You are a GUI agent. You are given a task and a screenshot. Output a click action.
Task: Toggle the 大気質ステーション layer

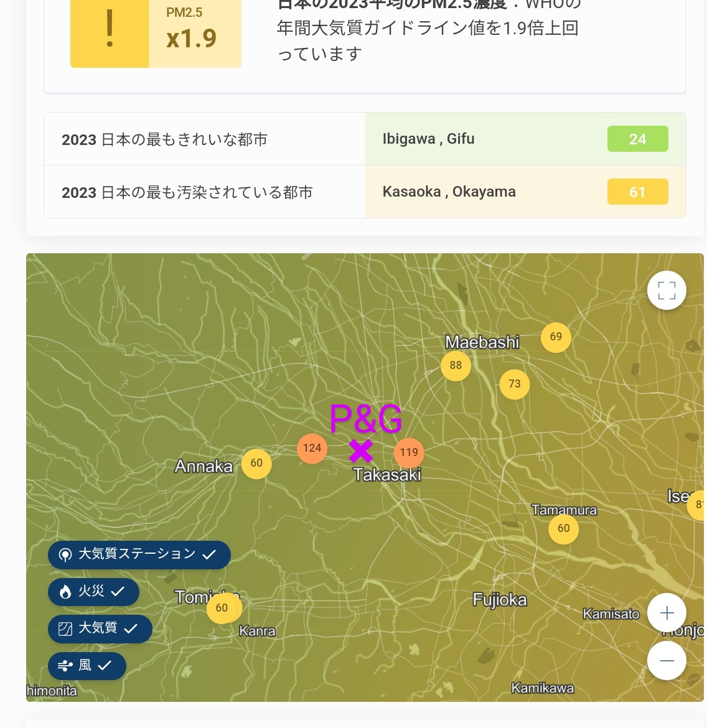coord(139,554)
